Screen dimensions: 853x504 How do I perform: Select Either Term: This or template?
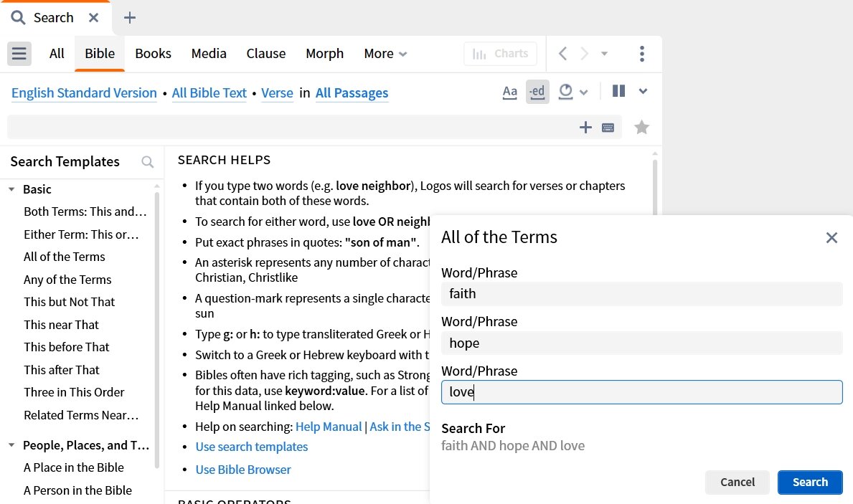82,234
